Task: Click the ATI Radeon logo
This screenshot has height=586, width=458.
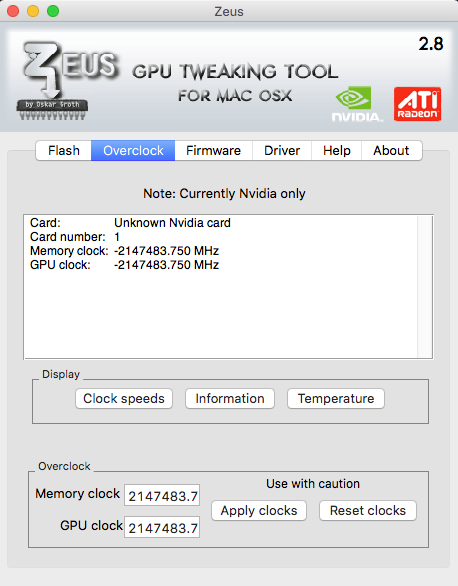Action: pos(417,104)
